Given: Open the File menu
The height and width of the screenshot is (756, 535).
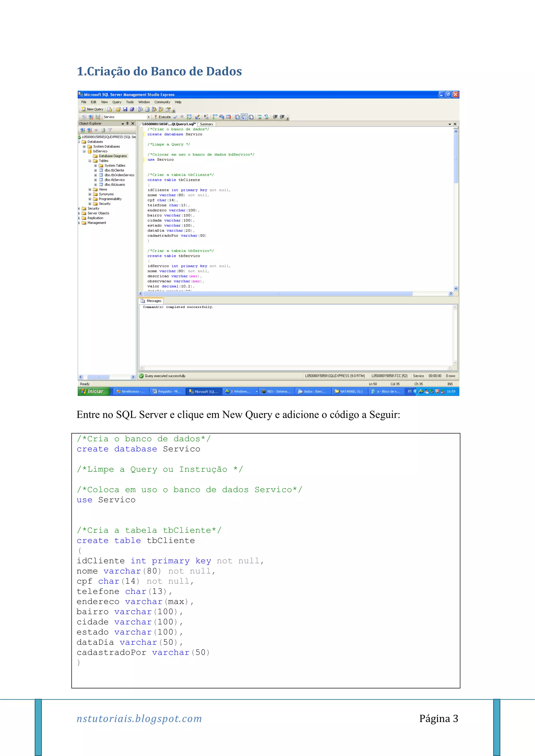Looking at the screenshot, I should point(84,102).
